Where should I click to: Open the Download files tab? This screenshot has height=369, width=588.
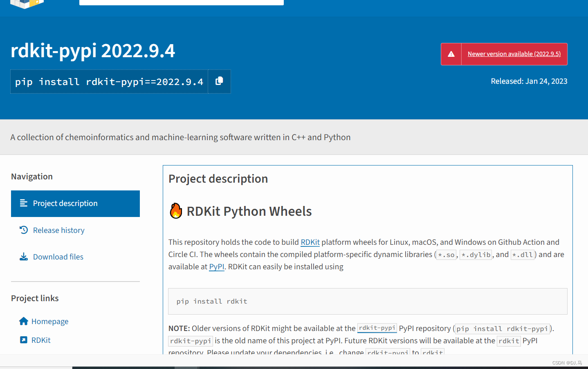(x=58, y=257)
